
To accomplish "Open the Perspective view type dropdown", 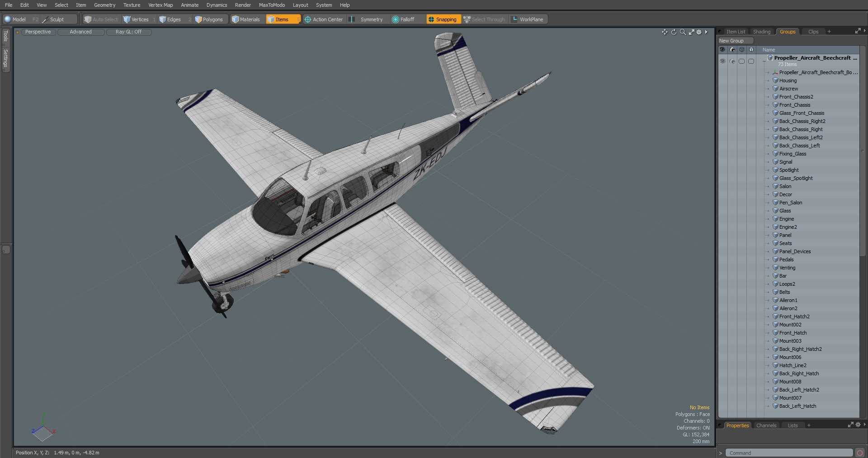I will click(x=38, y=32).
